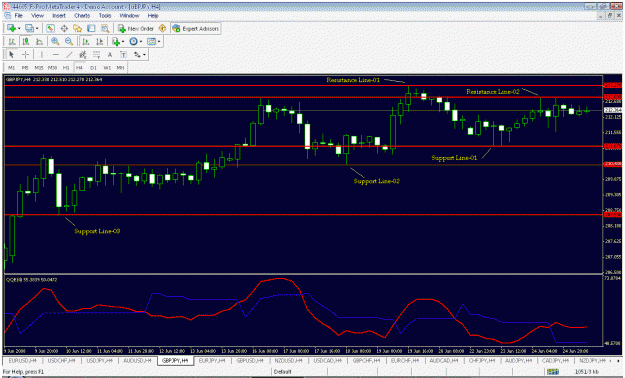Switch chart timeframe to H1
The image size is (625, 378).
(x=66, y=68)
